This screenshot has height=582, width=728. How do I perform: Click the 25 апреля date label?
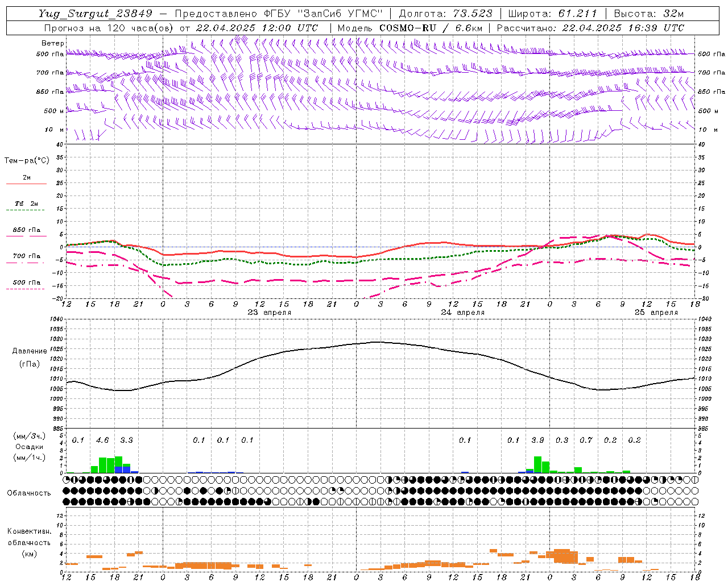(x=656, y=313)
